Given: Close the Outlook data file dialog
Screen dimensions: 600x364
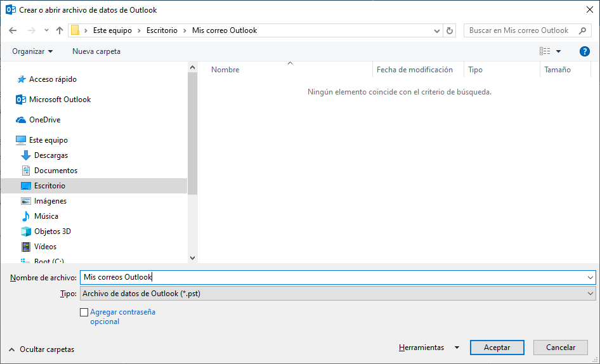Looking at the screenshot, I should tap(590, 10).
